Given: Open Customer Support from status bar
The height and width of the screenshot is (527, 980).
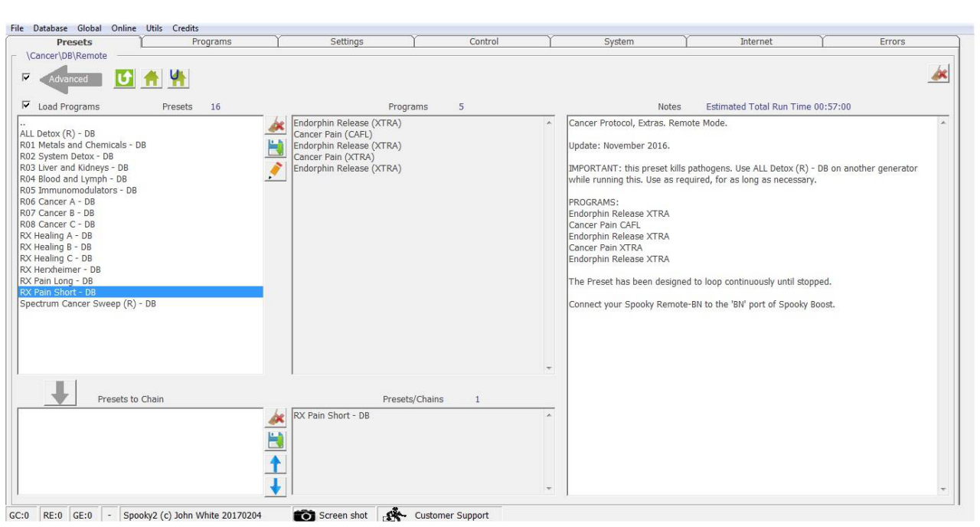Looking at the screenshot, I should pyautogui.click(x=451, y=516).
